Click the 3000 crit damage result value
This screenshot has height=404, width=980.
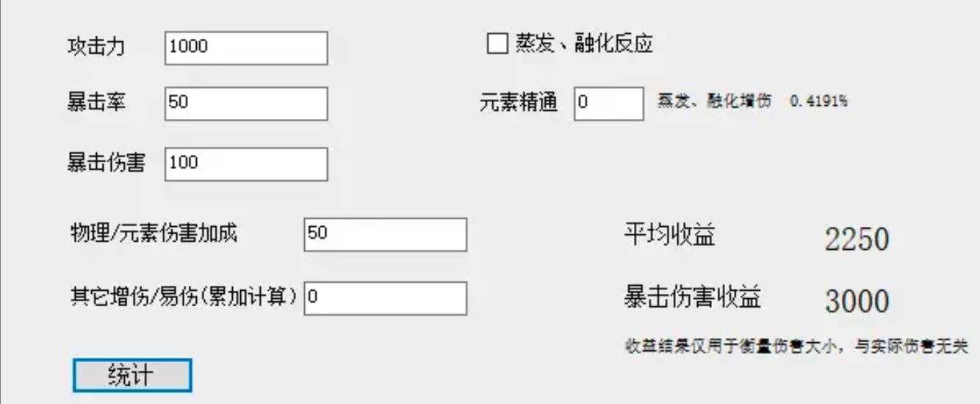click(x=857, y=301)
